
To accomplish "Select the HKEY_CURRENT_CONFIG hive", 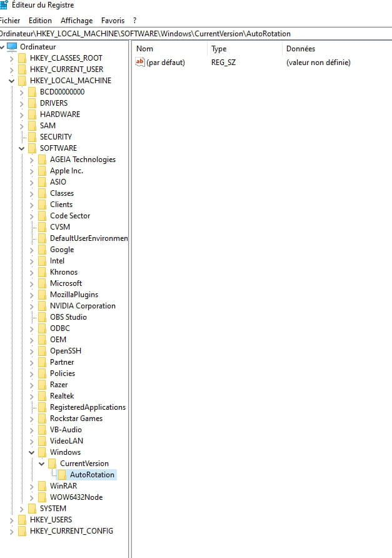I will [x=71, y=531].
